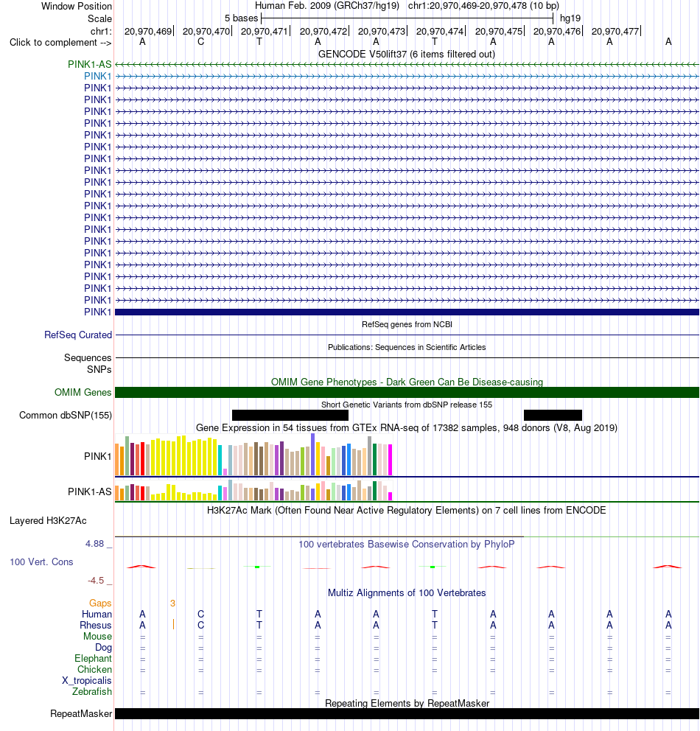
Task: Click the 'Sequences' publications track label
Action: [x=88, y=357]
